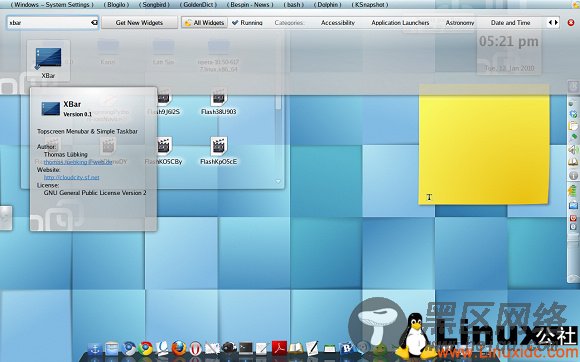Screen dimensions: 580x362
Task: Open the green frog icon in the dock
Action: pos(380,349)
